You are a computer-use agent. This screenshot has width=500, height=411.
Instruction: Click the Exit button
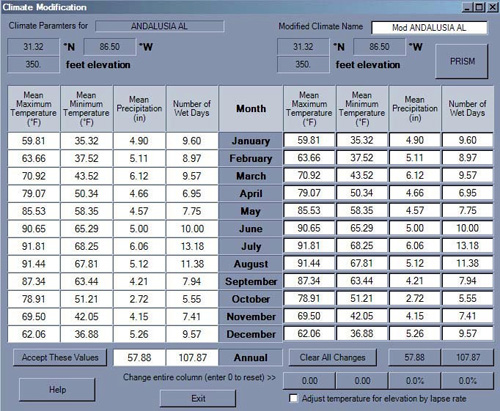(198, 399)
